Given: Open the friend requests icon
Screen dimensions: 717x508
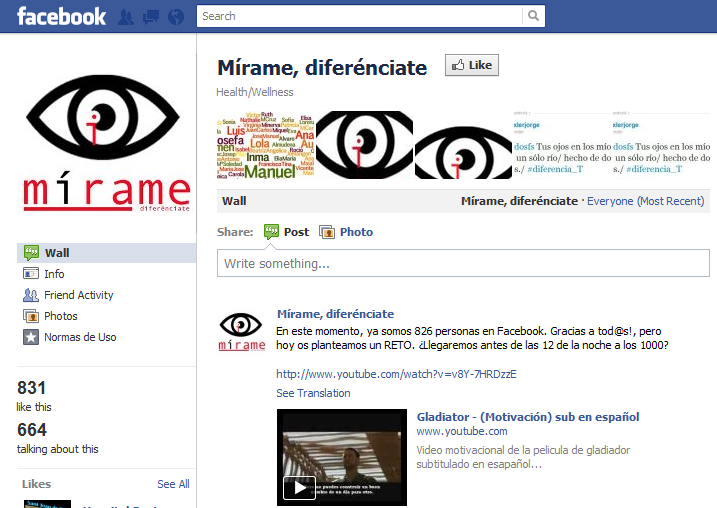Looking at the screenshot, I should [x=126, y=17].
